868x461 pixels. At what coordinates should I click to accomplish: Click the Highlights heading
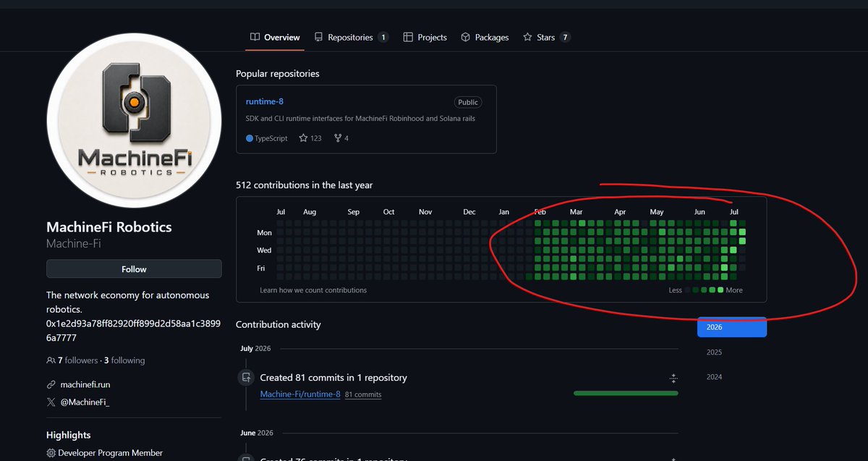(x=69, y=436)
